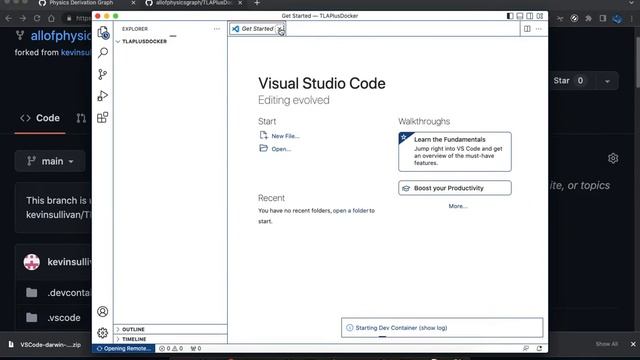Open the Accounts menu icon
The image size is (640, 360).
pos(103,311)
